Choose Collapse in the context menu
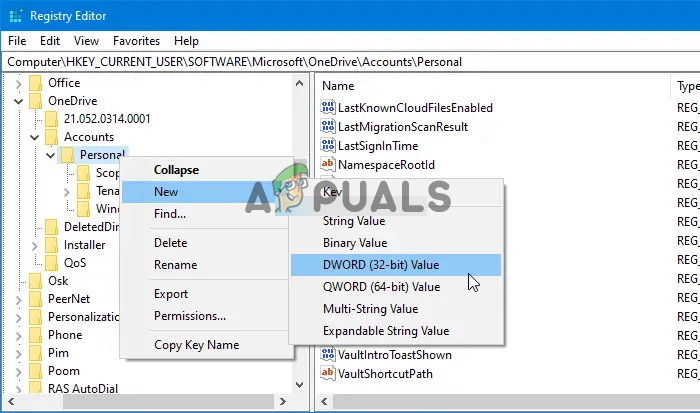 coord(207,170)
